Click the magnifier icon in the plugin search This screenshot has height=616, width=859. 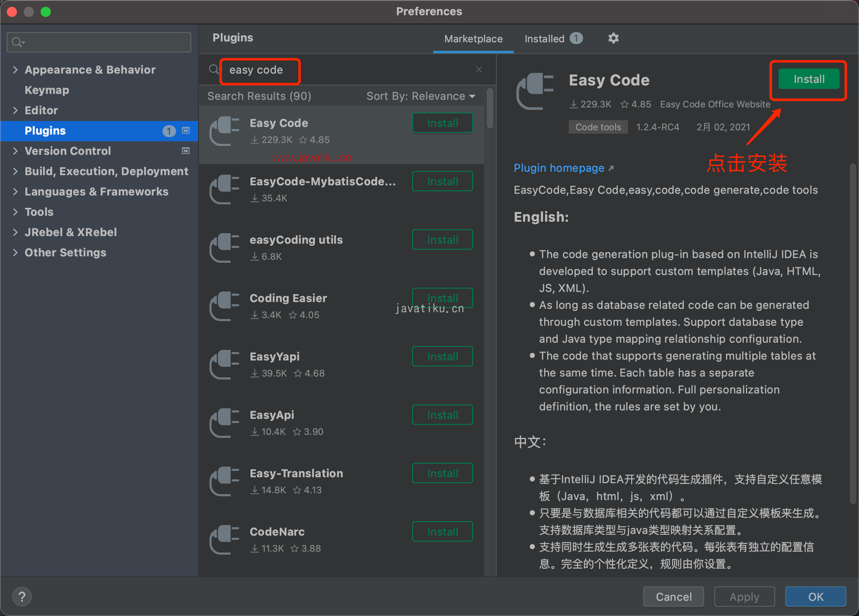click(x=214, y=69)
